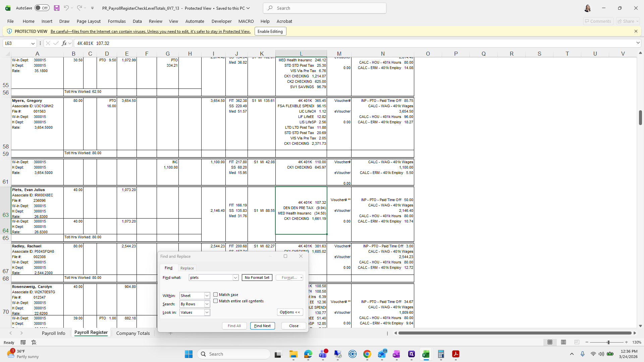Toggle AutoSave switch
This screenshot has height=362, width=644.
click(42, 8)
